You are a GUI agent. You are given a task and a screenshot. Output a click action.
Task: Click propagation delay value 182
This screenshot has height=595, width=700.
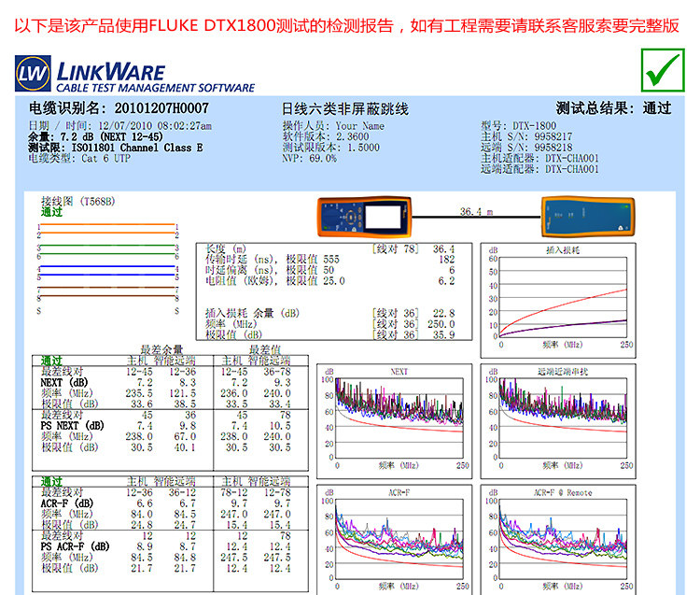pos(446,259)
